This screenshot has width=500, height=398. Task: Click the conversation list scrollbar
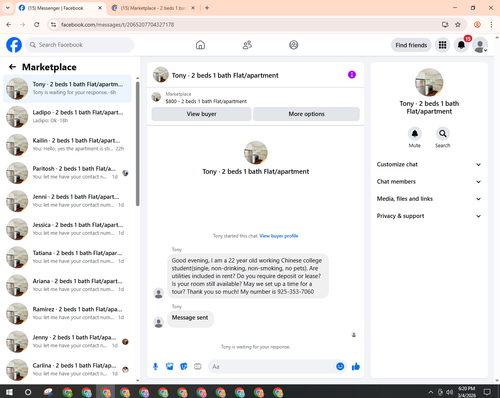[x=137, y=143]
